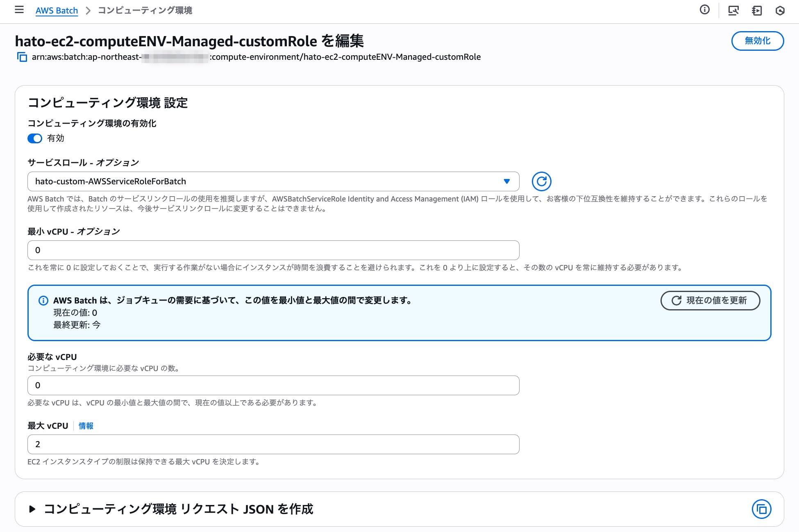This screenshot has width=799, height=532.
Task: Focus the 必要な vCPU input field
Action: click(x=273, y=385)
